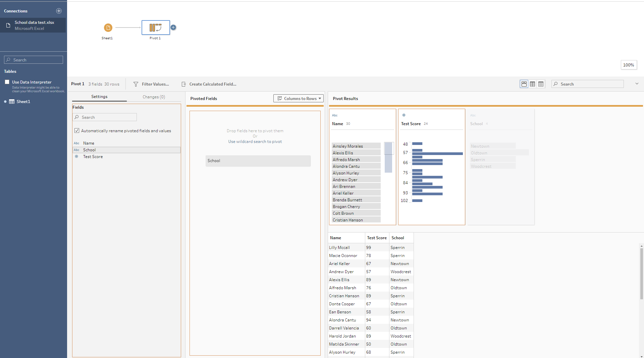Image resolution: width=644 pixels, height=358 pixels.
Task: Click Filter Values button
Action: click(151, 84)
